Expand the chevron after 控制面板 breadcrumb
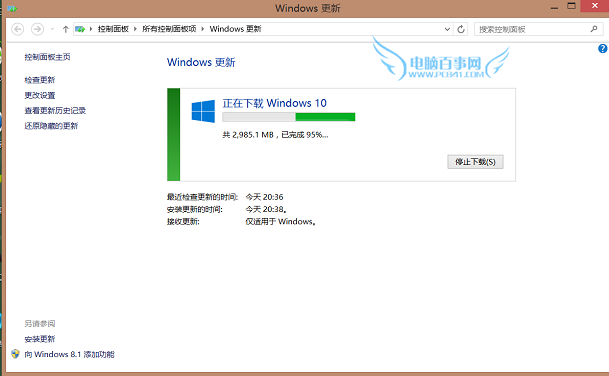Image resolution: width=609 pixels, height=376 pixels. 135,29
